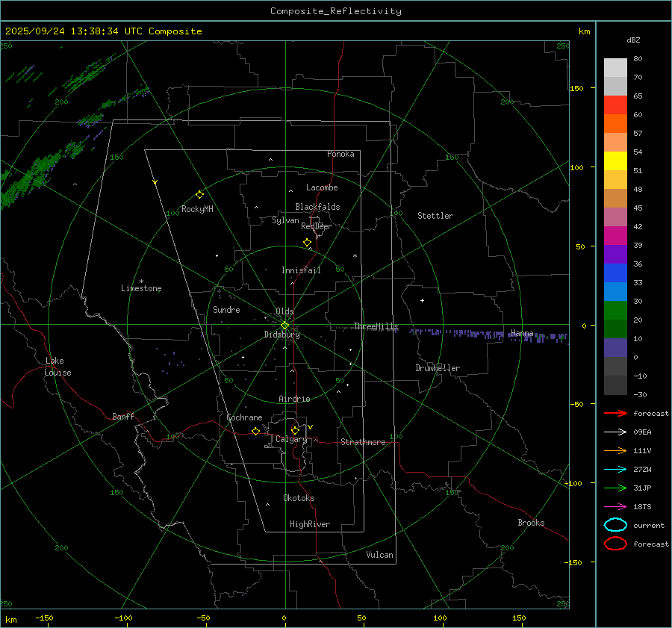The width and height of the screenshot is (672, 628).
Task: Click the Calgary city label
Action: [290, 440]
